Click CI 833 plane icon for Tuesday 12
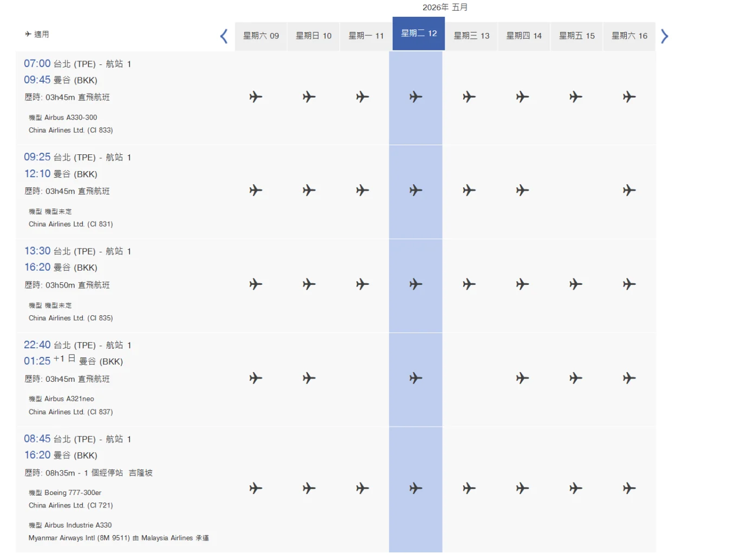The height and width of the screenshot is (560, 740). point(416,97)
